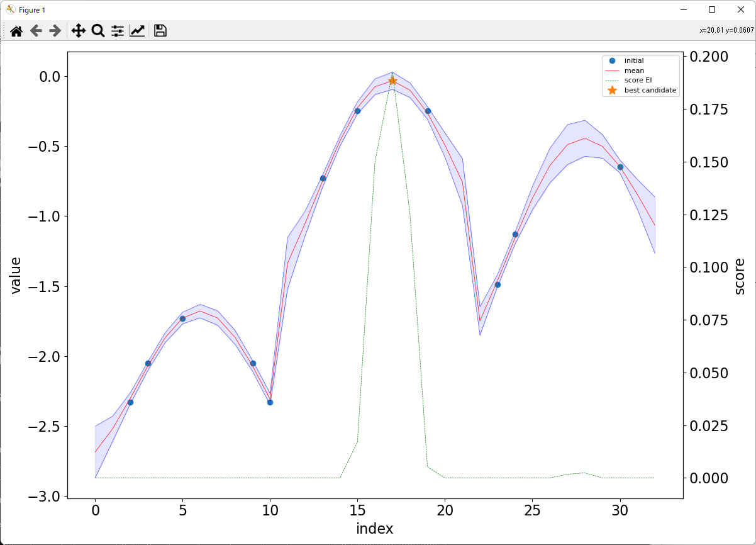Screen dimensions: 756x545
Task: Click the 'index' x-axis label
Action: pyautogui.click(x=375, y=529)
